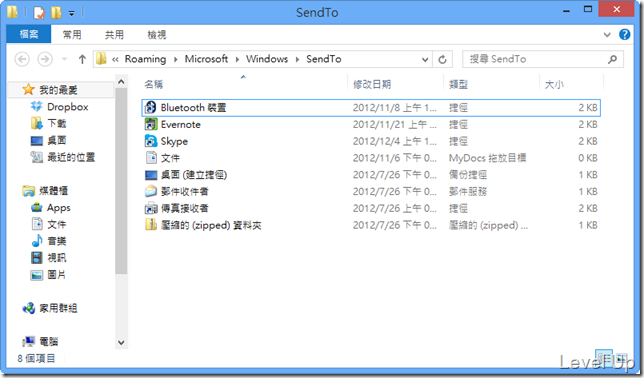Image resolution: width=644 pixels, height=378 pixels.
Task: Expand the Microsoft breadcrumb arrow
Action: (237, 60)
